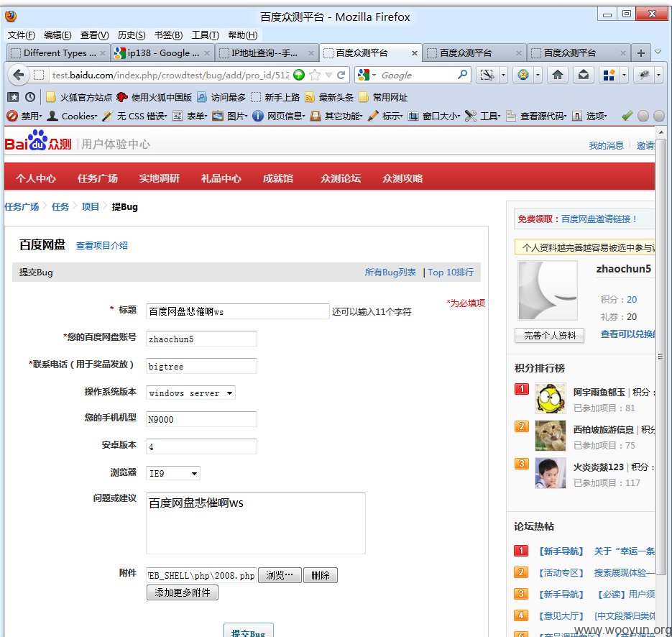Open the 图片 dropdown menu
Image resolution: width=672 pixels, height=637 pixels.
click(230, 116)
